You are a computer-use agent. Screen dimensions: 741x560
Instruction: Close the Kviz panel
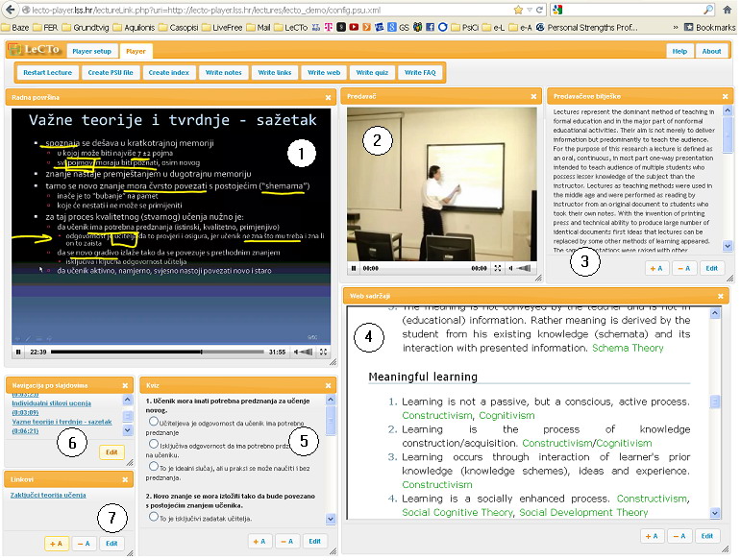(x=328, y=386)
